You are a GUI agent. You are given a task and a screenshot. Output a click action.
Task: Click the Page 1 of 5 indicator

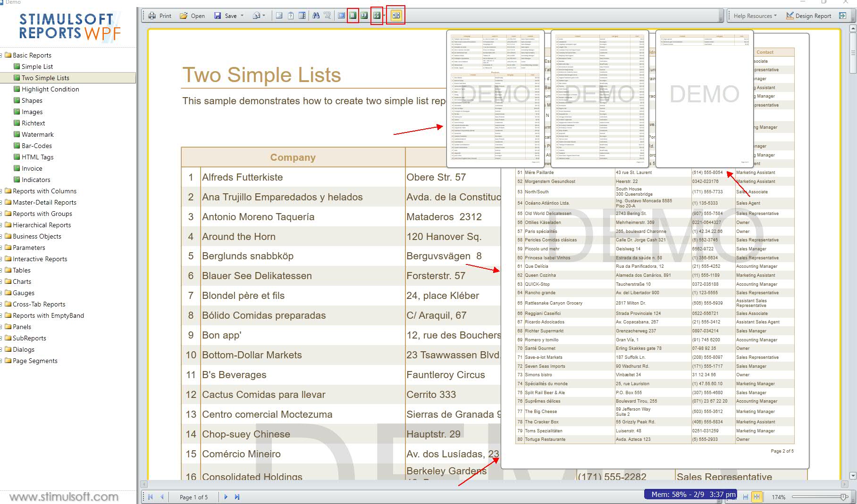(x=193, y=497)
